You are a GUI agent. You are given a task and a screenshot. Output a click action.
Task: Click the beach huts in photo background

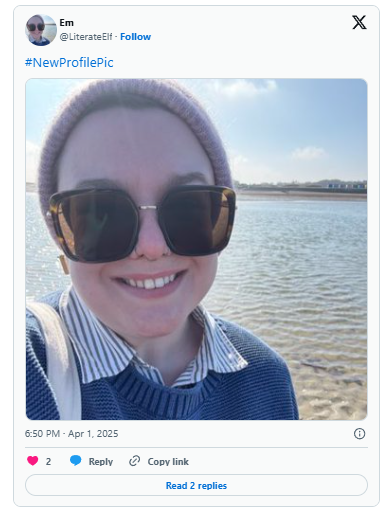pyautogui.click(x=347, y=185)
